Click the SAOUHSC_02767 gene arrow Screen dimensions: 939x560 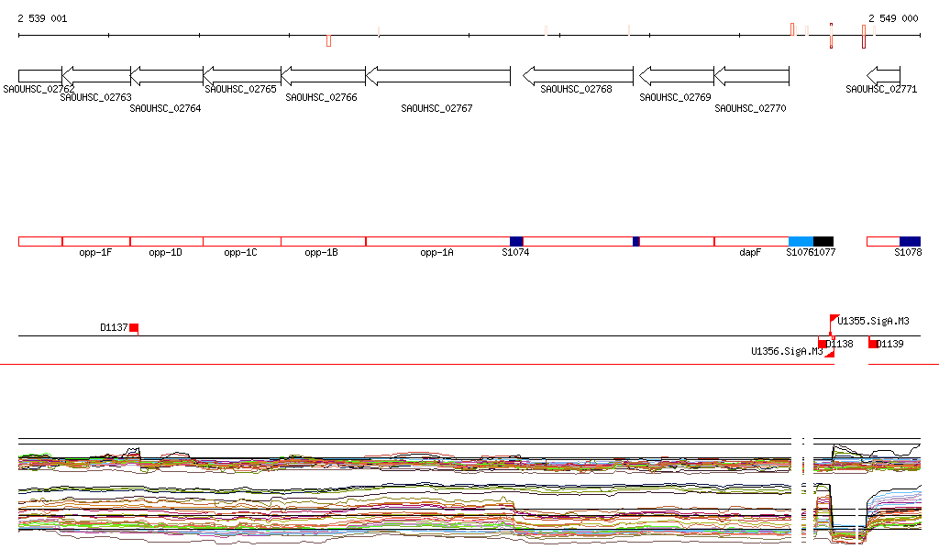tap(437, 75)
